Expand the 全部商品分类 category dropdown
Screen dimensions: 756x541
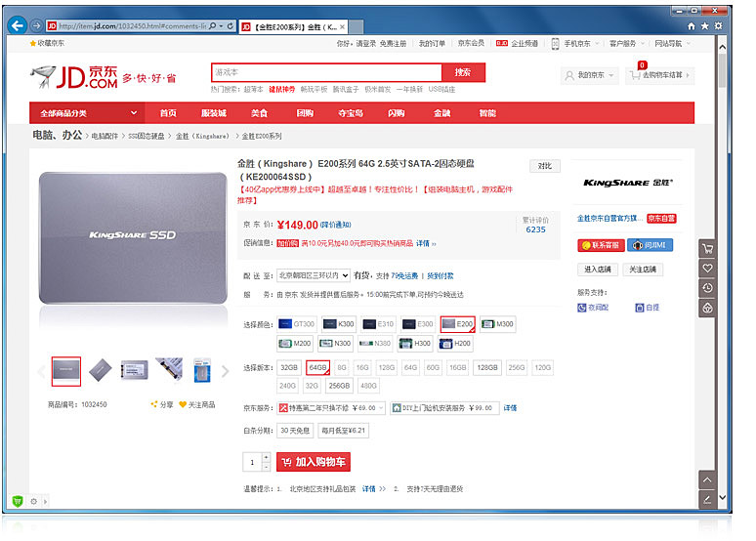(x=89, y=113)
